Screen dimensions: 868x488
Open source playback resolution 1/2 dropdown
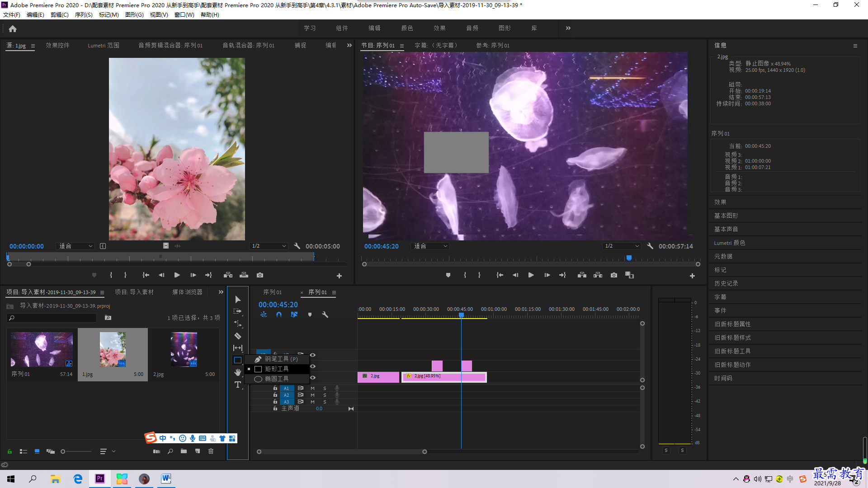[269, 246]
